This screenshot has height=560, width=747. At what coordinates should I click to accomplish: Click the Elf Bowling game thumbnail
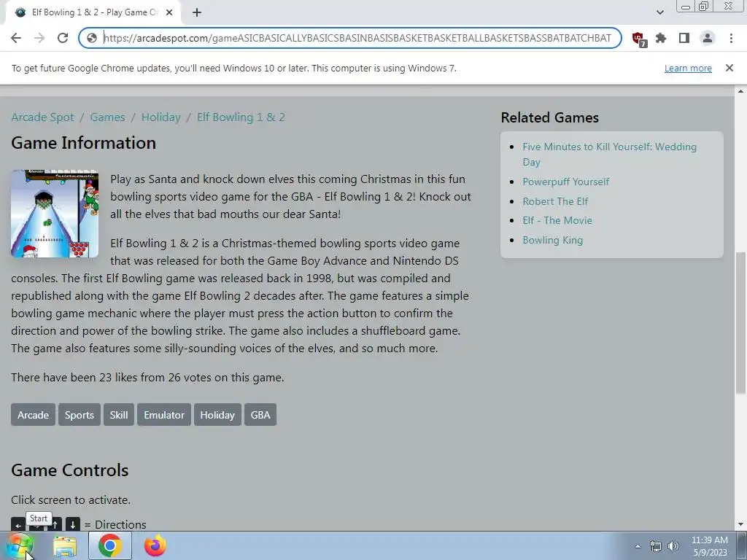55,214
